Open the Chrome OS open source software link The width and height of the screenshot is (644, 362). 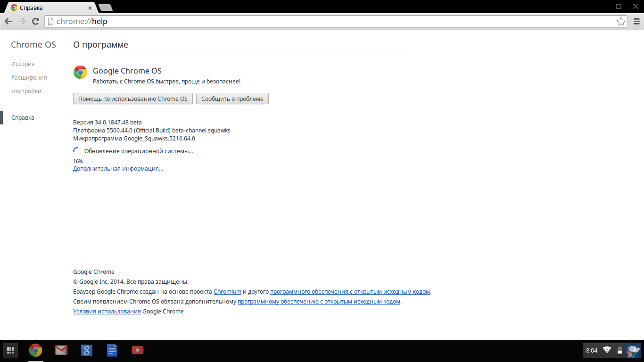(319, 302)
